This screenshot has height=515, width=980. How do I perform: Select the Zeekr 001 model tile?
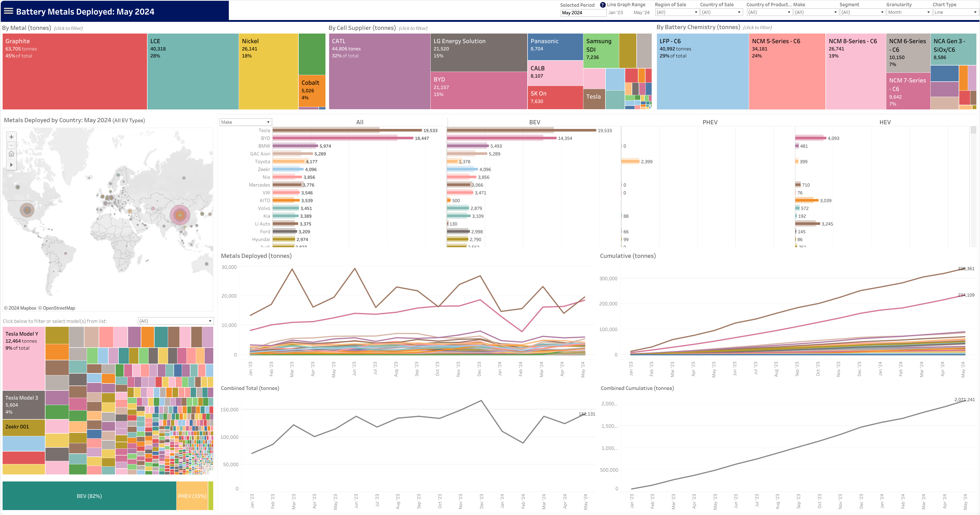click(24, 427)
